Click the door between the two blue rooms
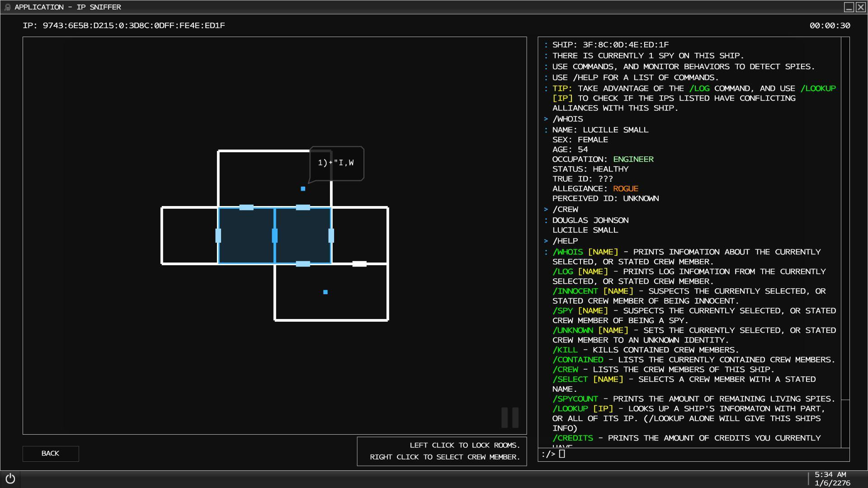 click(274, 236)
